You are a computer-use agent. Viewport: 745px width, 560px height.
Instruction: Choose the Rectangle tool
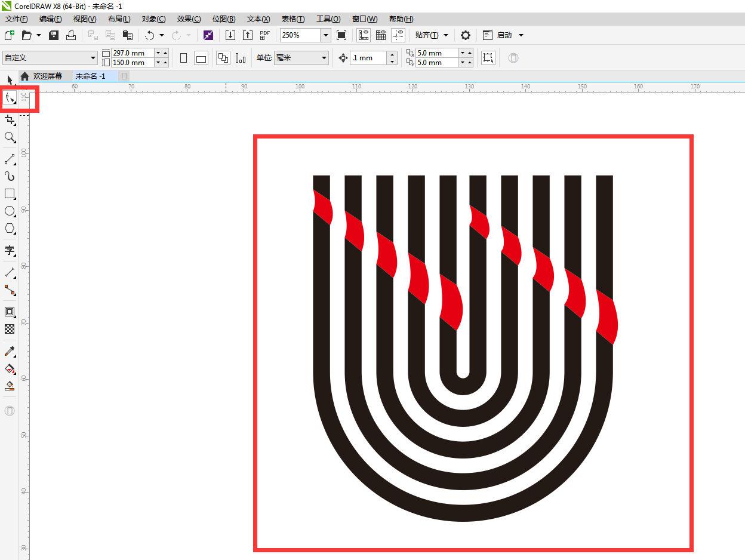[x=10, y=193]
